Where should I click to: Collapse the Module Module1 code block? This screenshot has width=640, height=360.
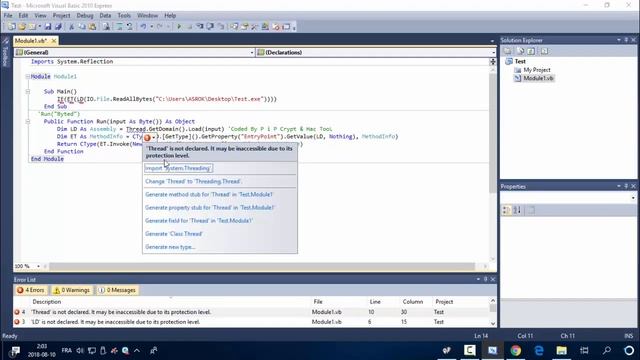pyautogui.click(x=28, y=76)
